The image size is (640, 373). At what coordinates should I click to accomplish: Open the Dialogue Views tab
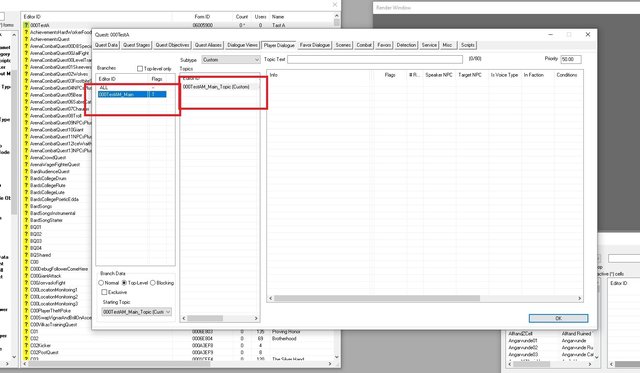(242, 45)
